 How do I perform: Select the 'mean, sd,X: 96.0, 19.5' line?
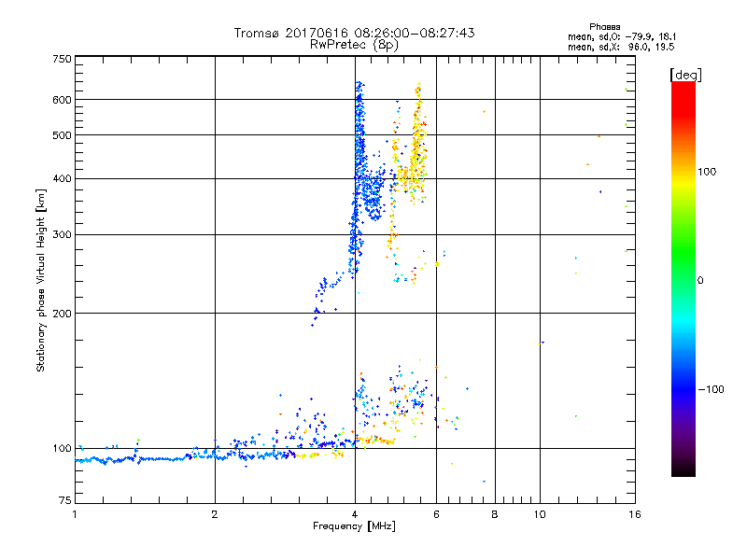click(621, 48)
